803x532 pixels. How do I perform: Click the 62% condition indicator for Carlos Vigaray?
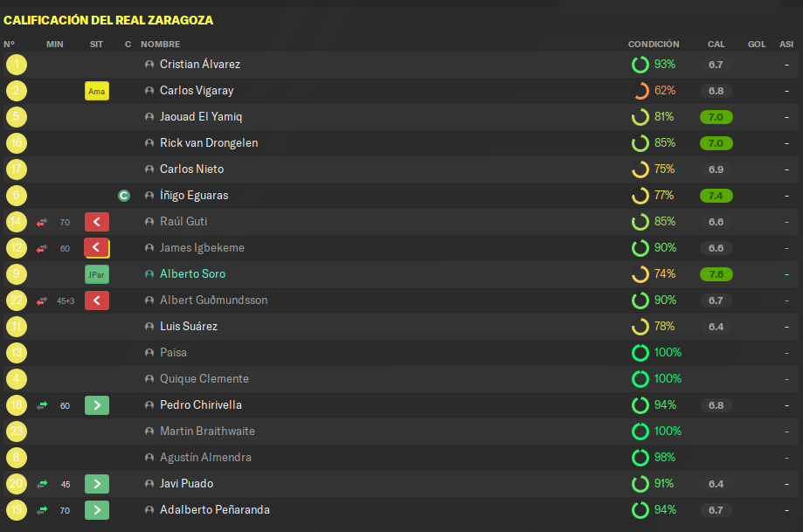pyautogui.click(x=654, y=91)
